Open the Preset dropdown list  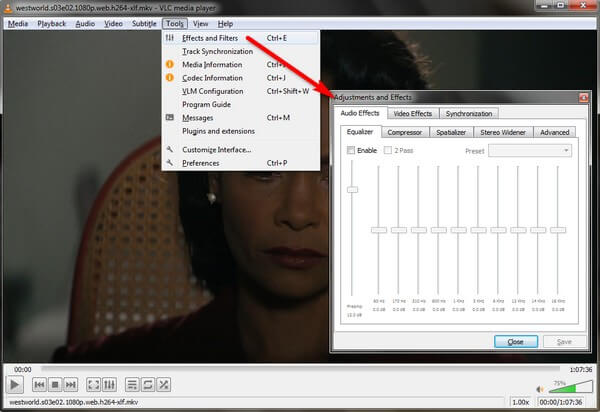(530, 151)
